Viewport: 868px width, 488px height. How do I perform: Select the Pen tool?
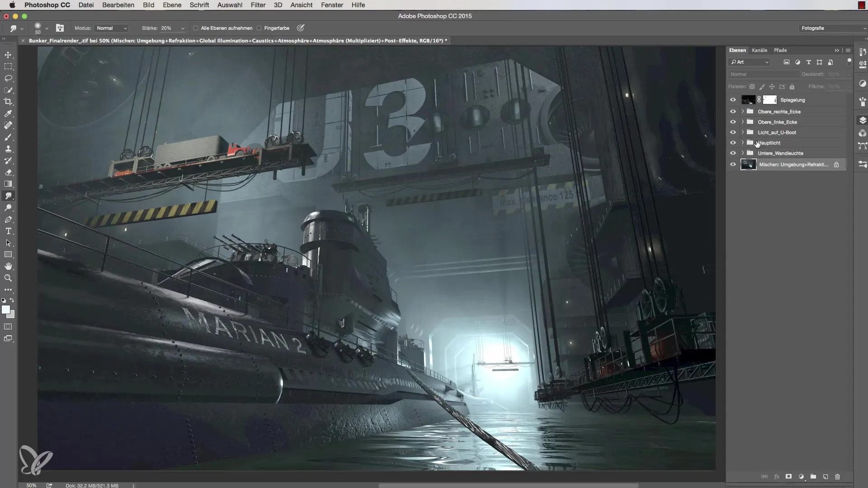pos(8,219)
